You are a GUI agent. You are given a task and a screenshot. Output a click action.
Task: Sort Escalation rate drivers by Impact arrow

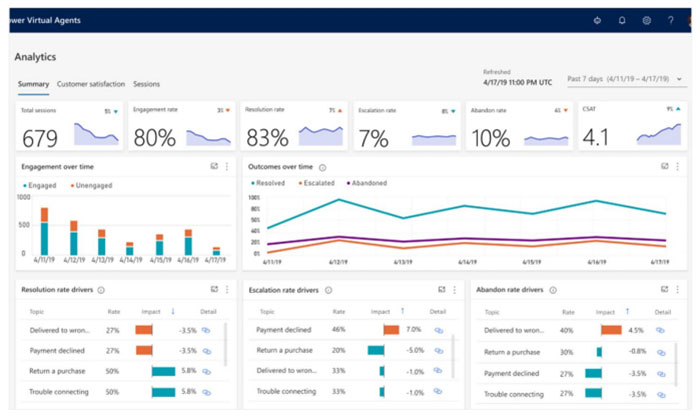pyautogui.click(x=402, y=311)
